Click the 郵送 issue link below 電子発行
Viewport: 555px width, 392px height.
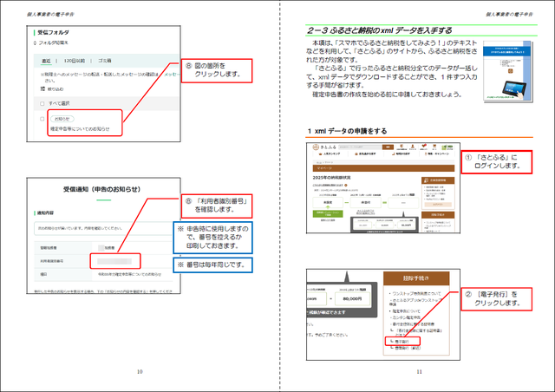coord(406,348)
